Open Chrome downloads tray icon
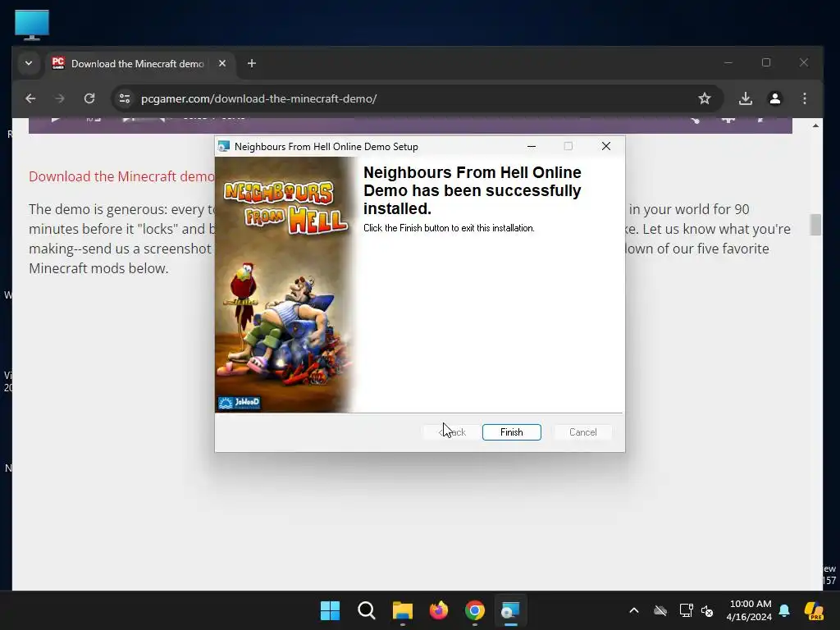 pos(745,98)
